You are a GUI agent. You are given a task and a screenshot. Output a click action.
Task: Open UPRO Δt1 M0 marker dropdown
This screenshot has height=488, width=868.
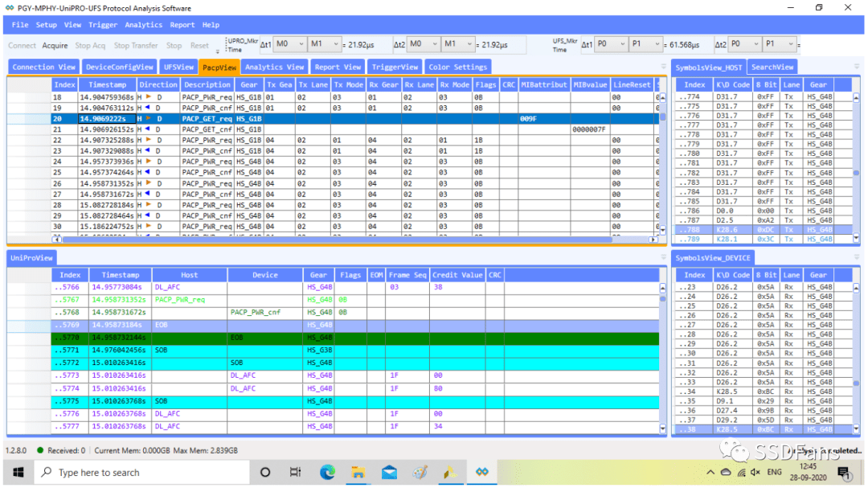(x=291, y=44)
